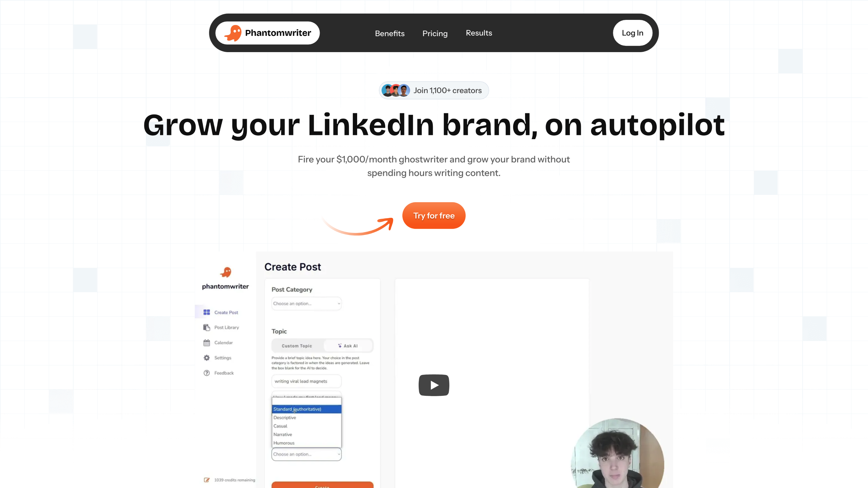
Task: Click the Calendar icon in sidebar
Action: (x=206, y=343)
